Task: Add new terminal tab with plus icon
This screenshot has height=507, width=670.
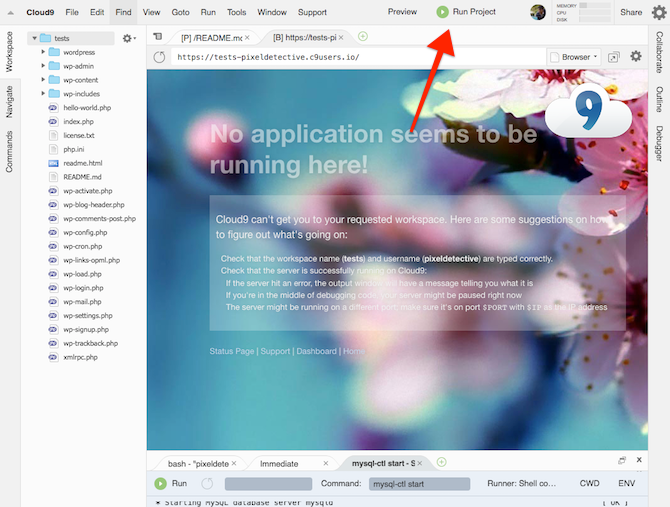Action: 442,462
